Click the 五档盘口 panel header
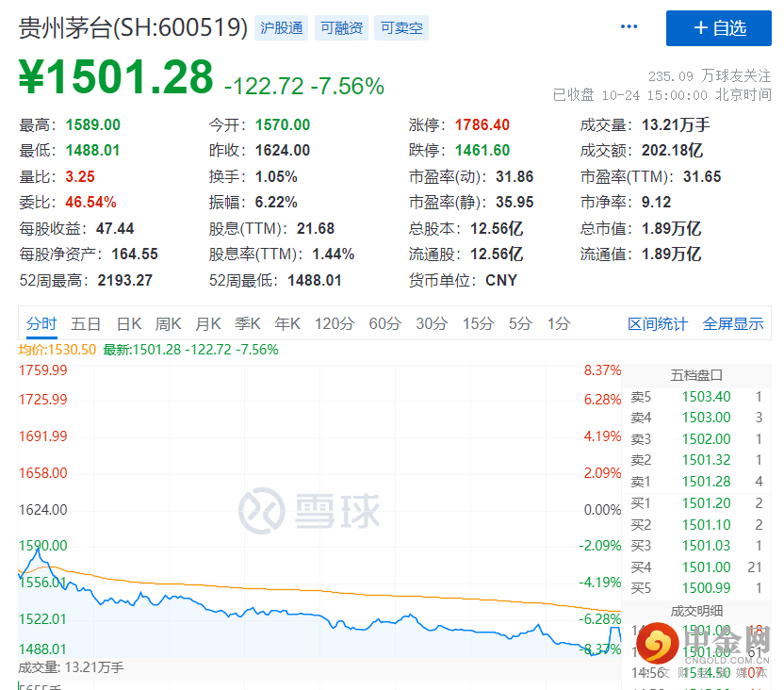The width and height of the screenshot is (784, 690). 696,375
